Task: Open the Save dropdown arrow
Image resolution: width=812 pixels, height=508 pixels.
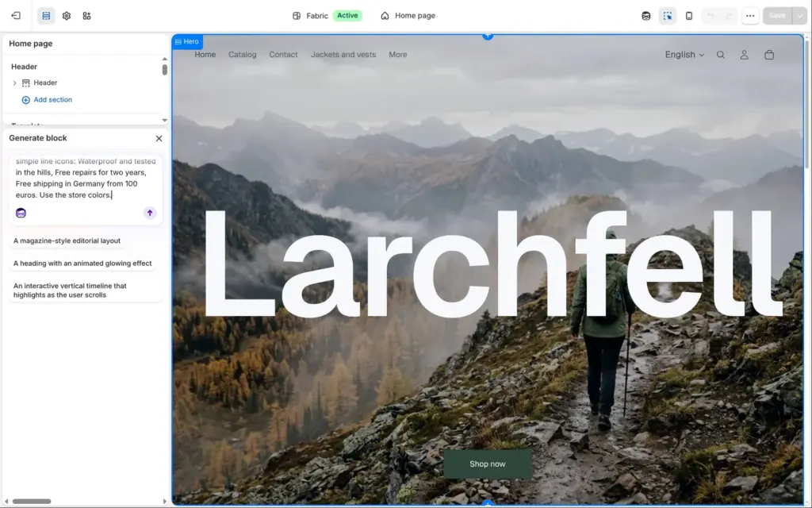Action: click(799, 16)
